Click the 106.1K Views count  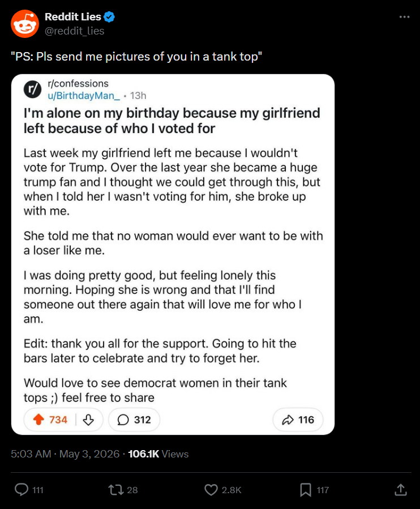coord(158,454)
